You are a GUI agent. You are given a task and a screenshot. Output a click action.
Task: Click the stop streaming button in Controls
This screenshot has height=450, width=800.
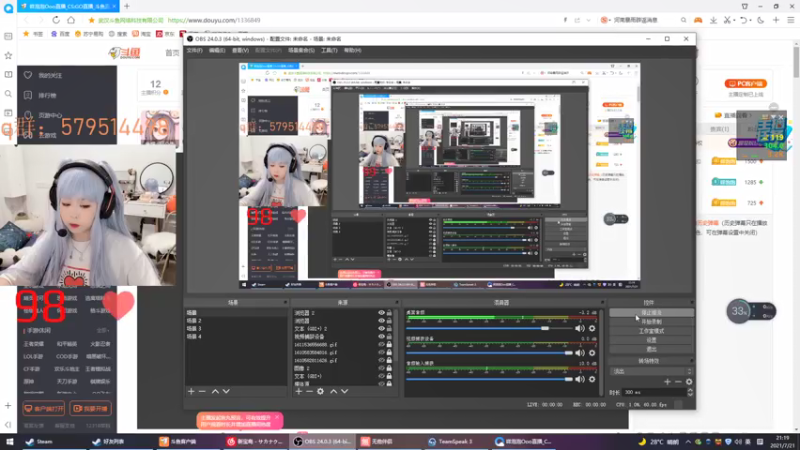coord(651,312)
